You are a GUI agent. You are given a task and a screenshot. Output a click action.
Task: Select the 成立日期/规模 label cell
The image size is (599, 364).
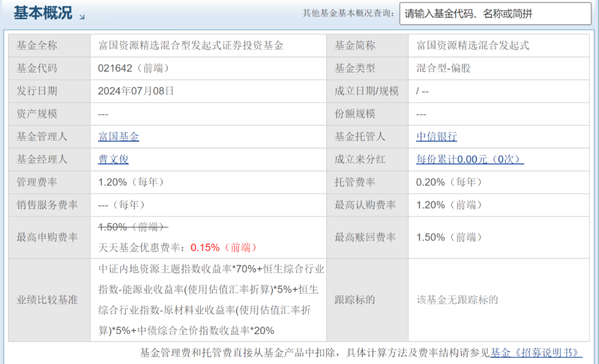(x=368, y=91)
